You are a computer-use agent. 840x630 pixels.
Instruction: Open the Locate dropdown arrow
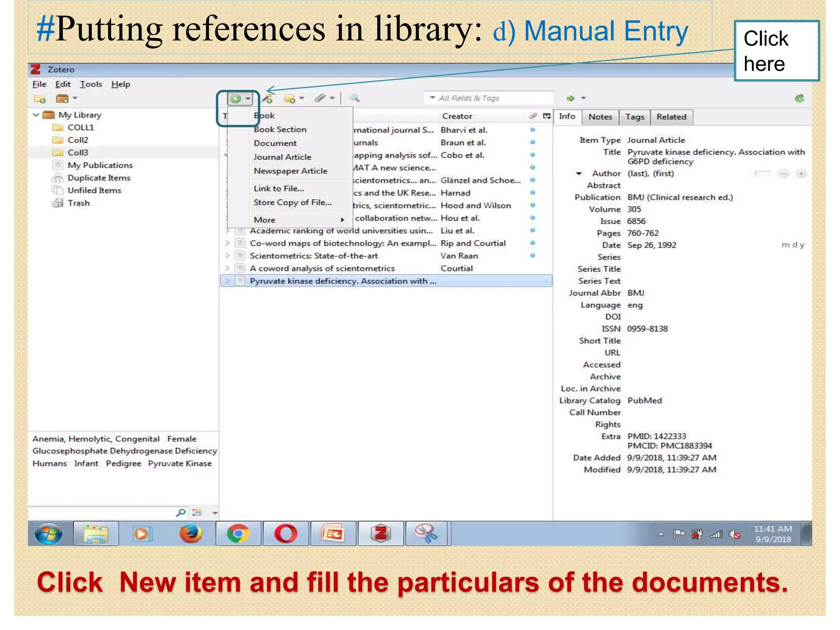583,98
